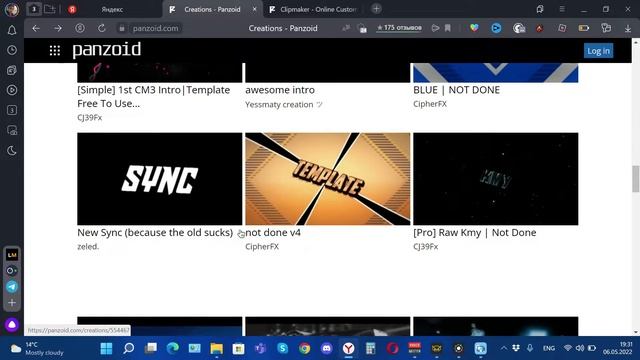Bookmark this page with the bookmark icon
The image size is (640, 360).
448,28
